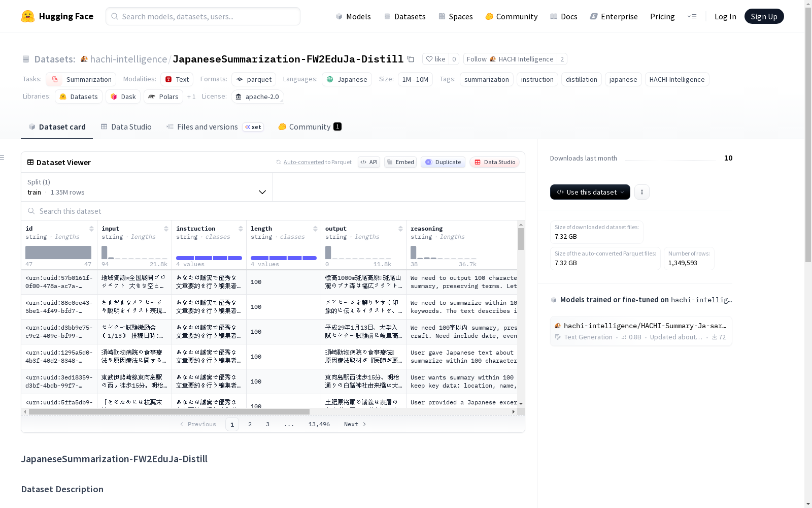Click the distillation tag
Image resolution: width=812 pixels, height=508 pixels.
click(581, 79)
